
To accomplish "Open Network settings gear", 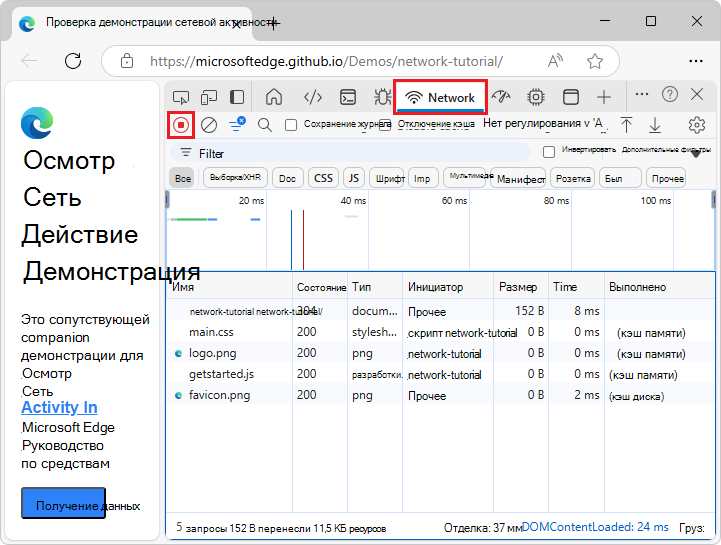I will 697,125.
